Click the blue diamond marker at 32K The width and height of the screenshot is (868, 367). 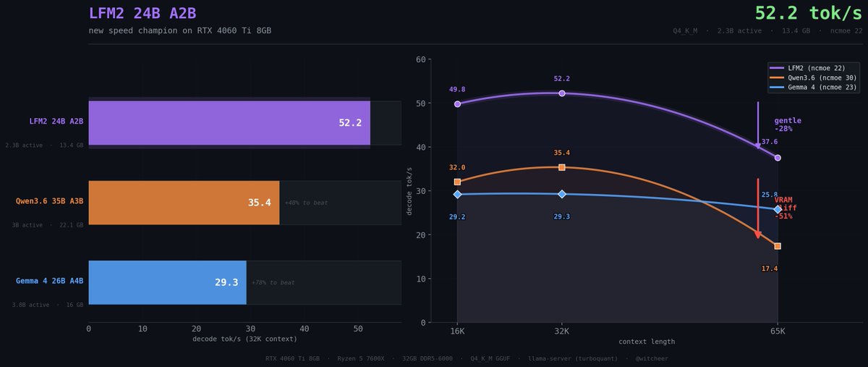click(562, 194)
